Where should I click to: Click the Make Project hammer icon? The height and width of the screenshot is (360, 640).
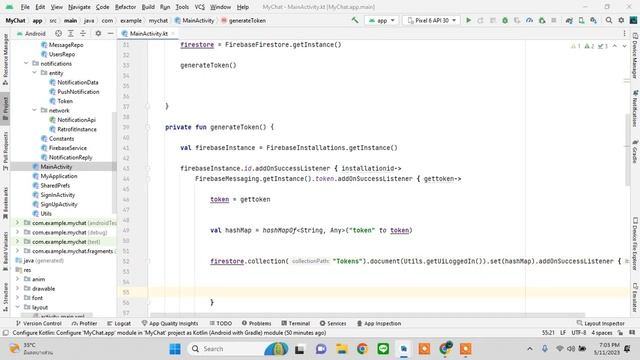355,20
